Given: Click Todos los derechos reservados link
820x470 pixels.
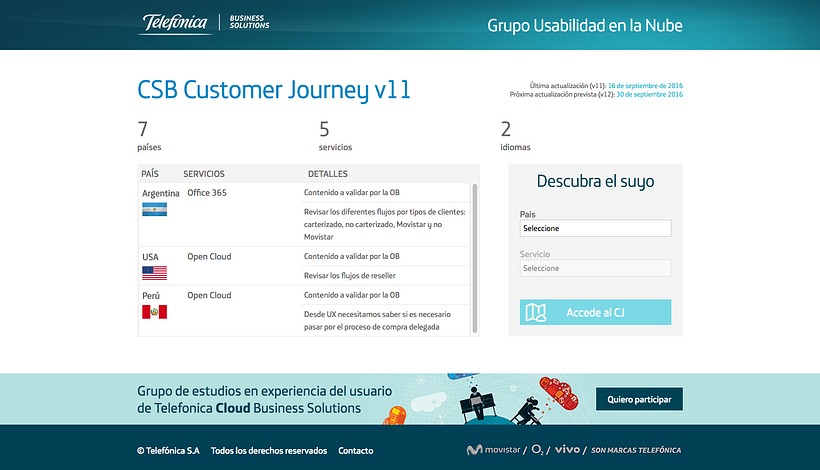Looking at the screenshot, I should click(269, 451).
